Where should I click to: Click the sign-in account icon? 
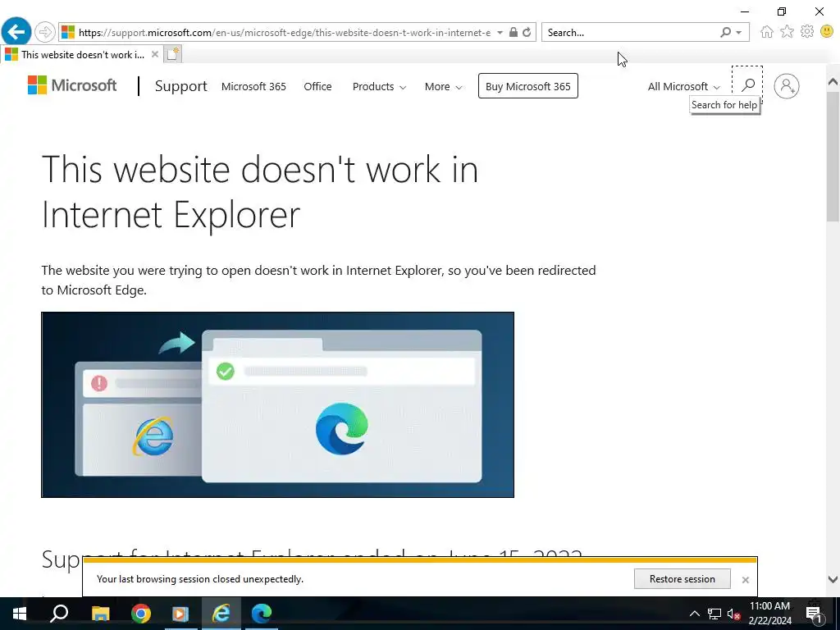coord(787,86)
